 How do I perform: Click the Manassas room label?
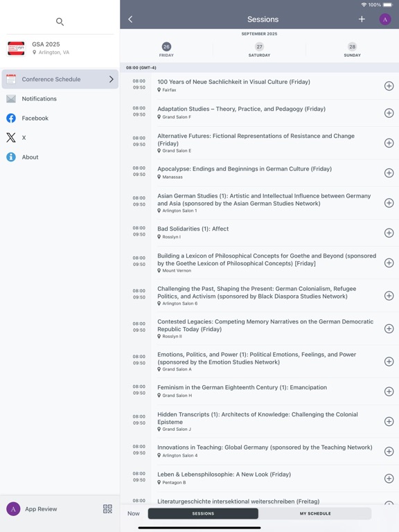(x=172, y=177)
